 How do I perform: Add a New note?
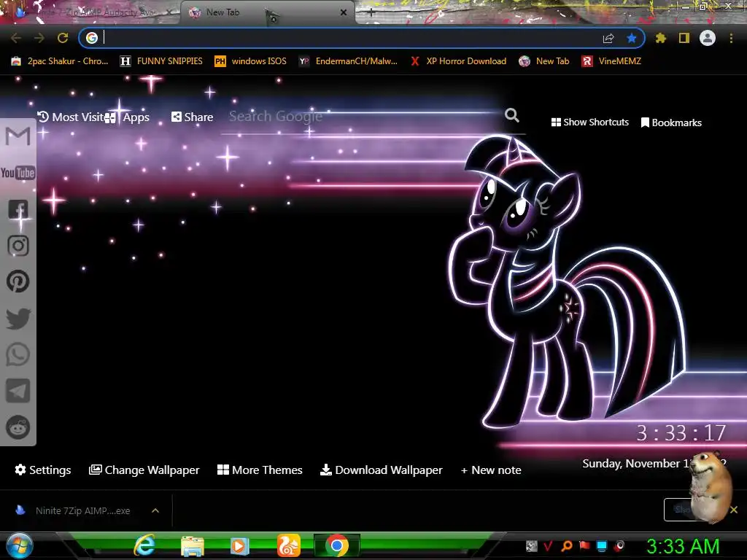pos(491,470)
